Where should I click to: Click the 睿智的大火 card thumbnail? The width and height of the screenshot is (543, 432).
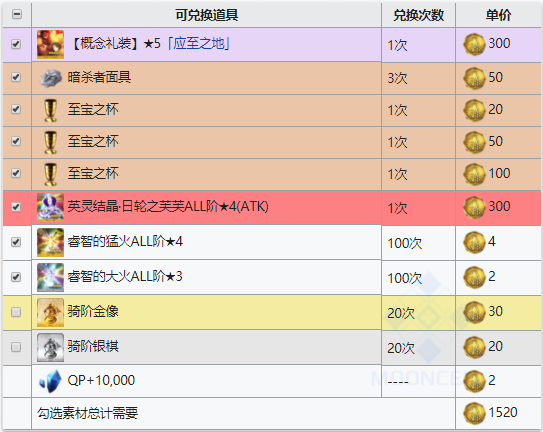click(51, 277)
